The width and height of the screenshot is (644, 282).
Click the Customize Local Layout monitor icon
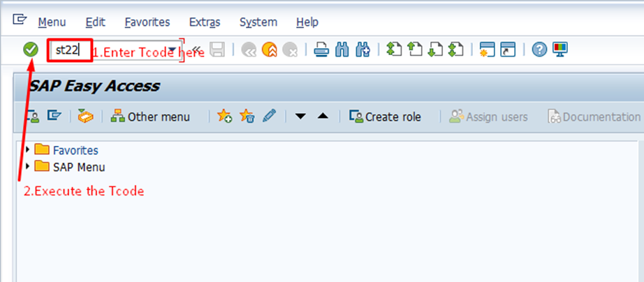(x=559, y=50)
